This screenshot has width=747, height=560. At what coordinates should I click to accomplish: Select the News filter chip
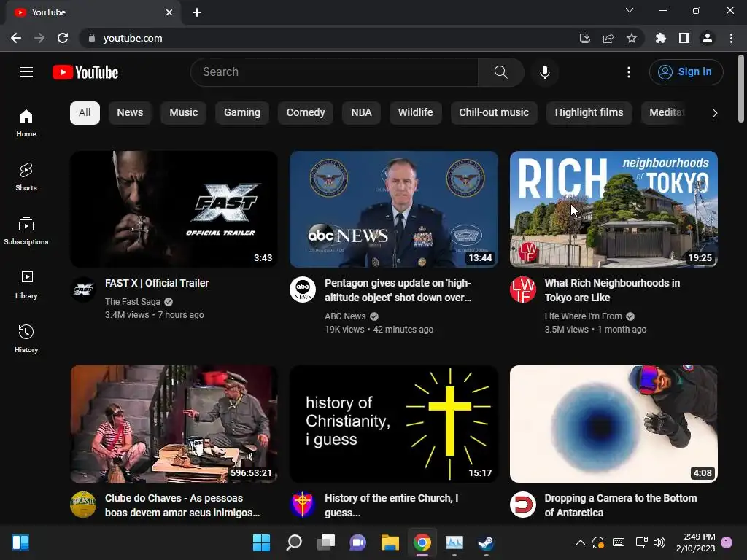point(130,113)
